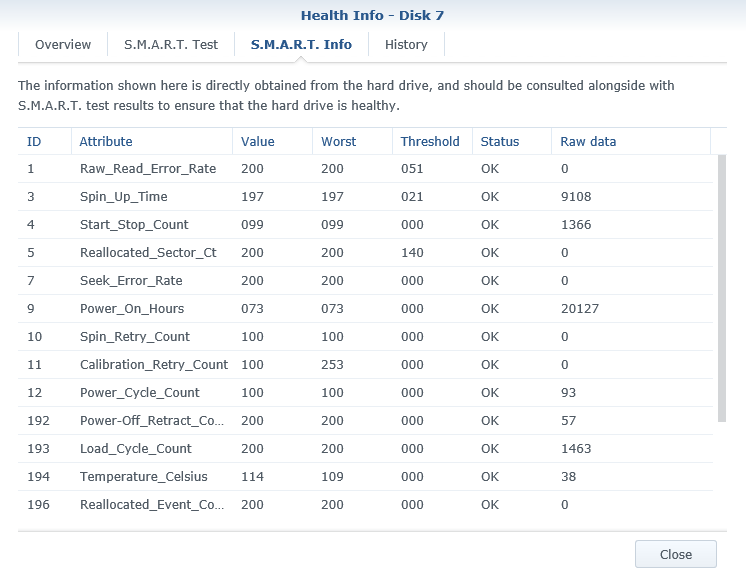
Task: Click worst value 253
Action: (x=332, y=365)
